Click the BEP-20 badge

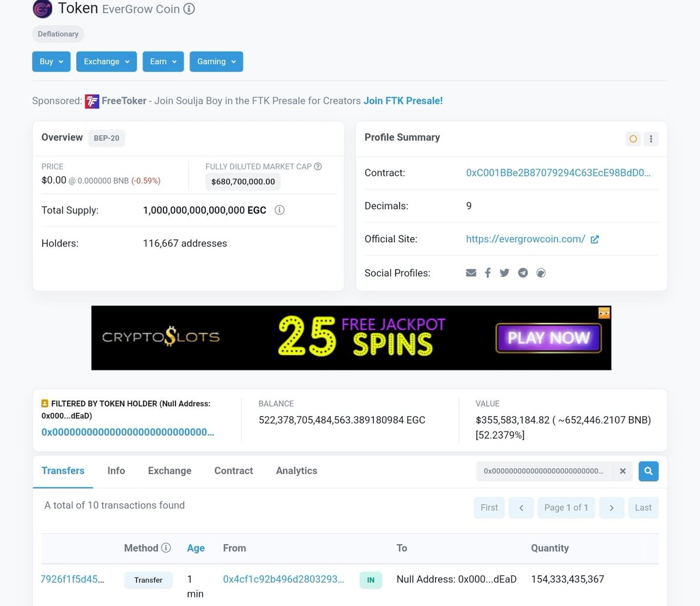click(x=107, y=138)
